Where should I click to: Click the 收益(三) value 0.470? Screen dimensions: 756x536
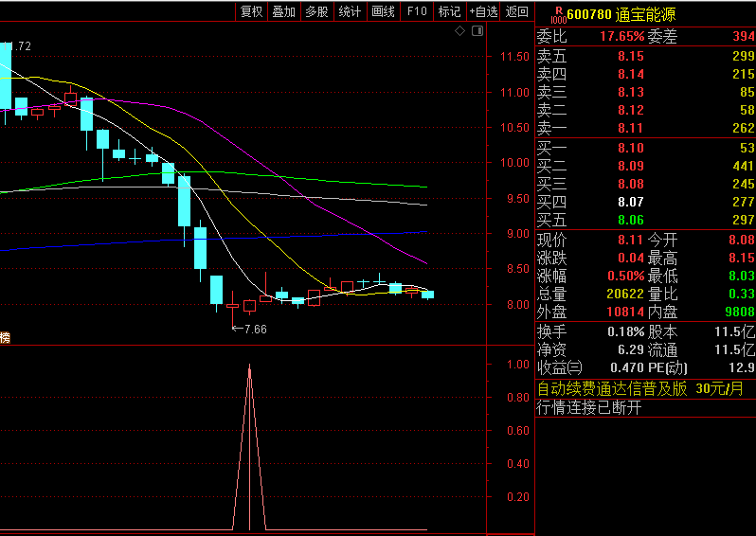click(627, 367)
